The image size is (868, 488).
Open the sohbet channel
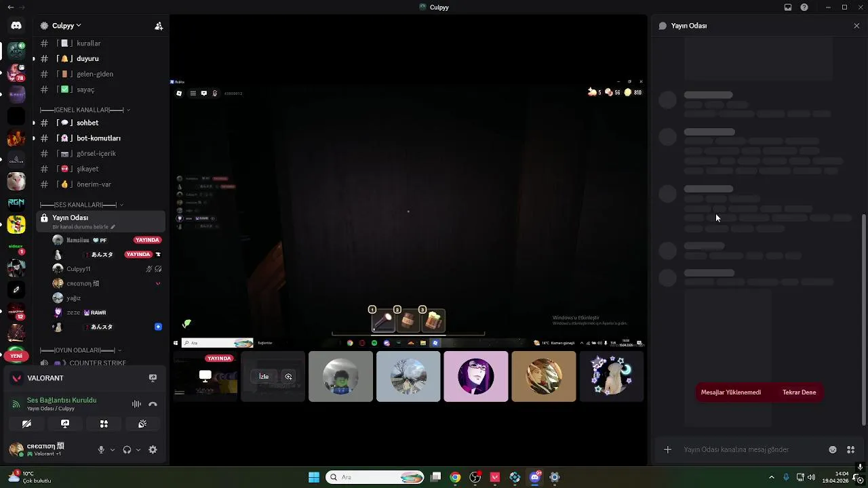click(x=100, y=123)
